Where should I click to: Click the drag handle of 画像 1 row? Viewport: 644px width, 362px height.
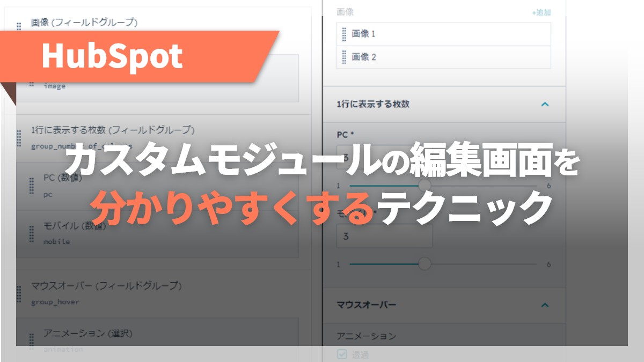point(344,34)
